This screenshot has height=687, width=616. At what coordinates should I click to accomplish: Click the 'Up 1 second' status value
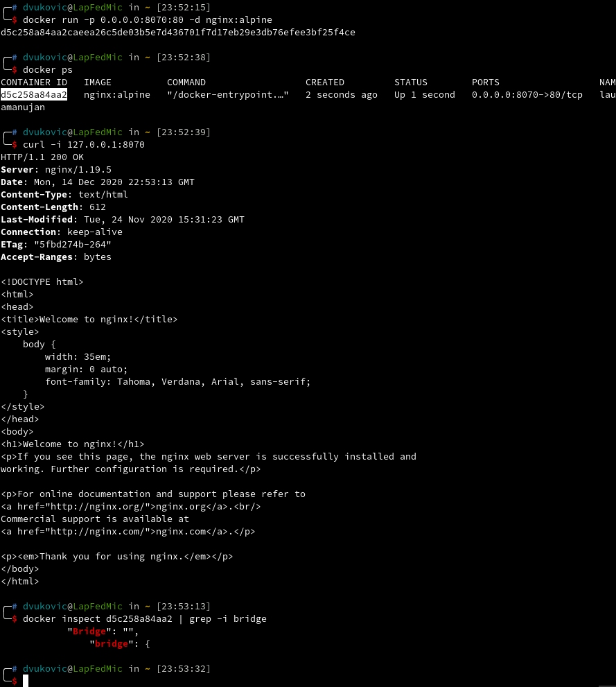(x=425, y=95)
